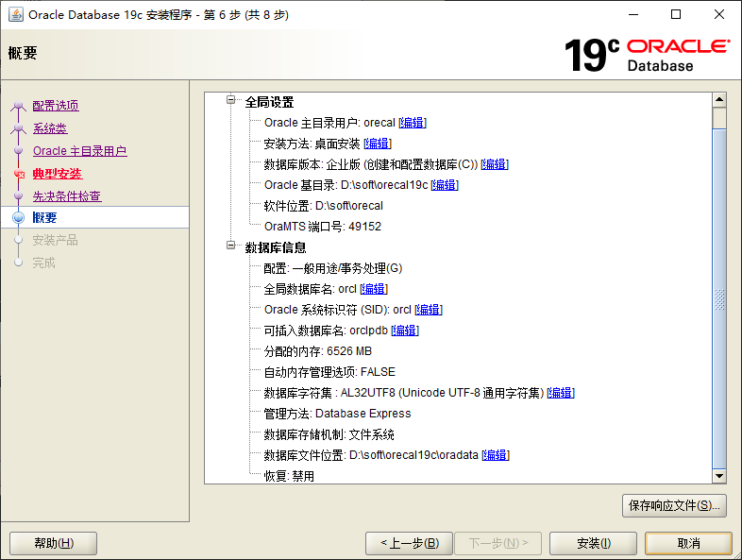Edit the Oracle 系统标识符 SID
The height and width of the screenshot is (560, 742).
click(429, 310)
